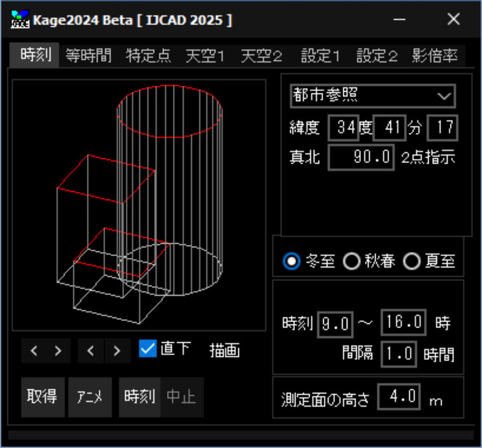Select the 夏至 radio button
482x448 pixels.
412,261
